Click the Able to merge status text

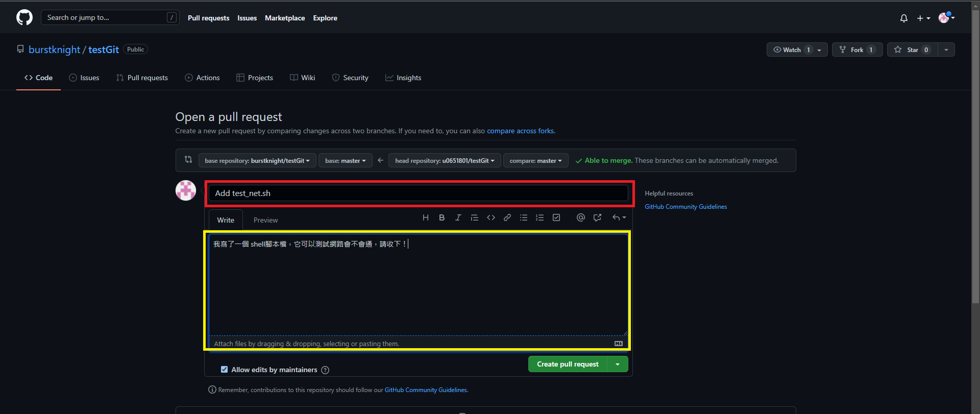tap(608, 160)
